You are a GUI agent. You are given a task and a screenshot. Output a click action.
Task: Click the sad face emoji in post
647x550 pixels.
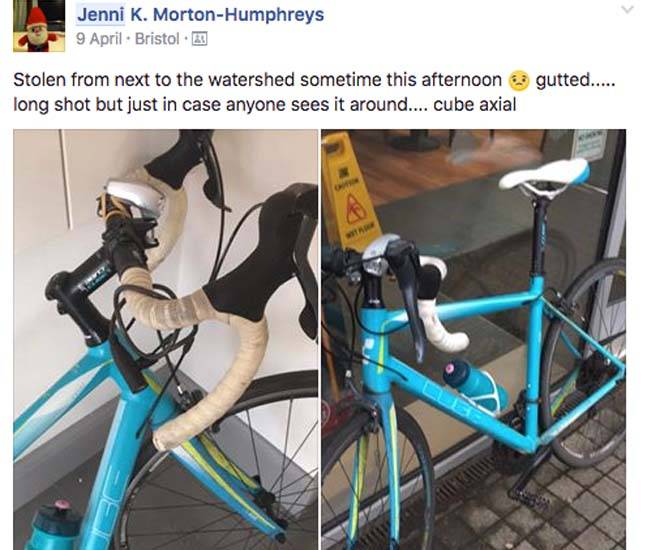(x=519, y=81)
